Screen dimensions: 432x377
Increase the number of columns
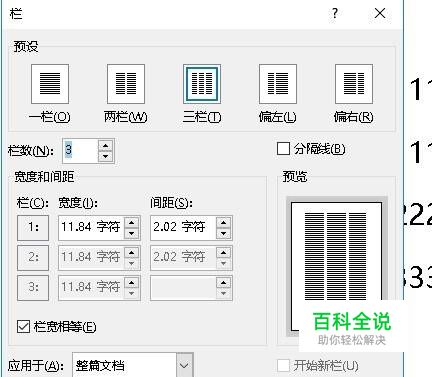tap(106, 146)
